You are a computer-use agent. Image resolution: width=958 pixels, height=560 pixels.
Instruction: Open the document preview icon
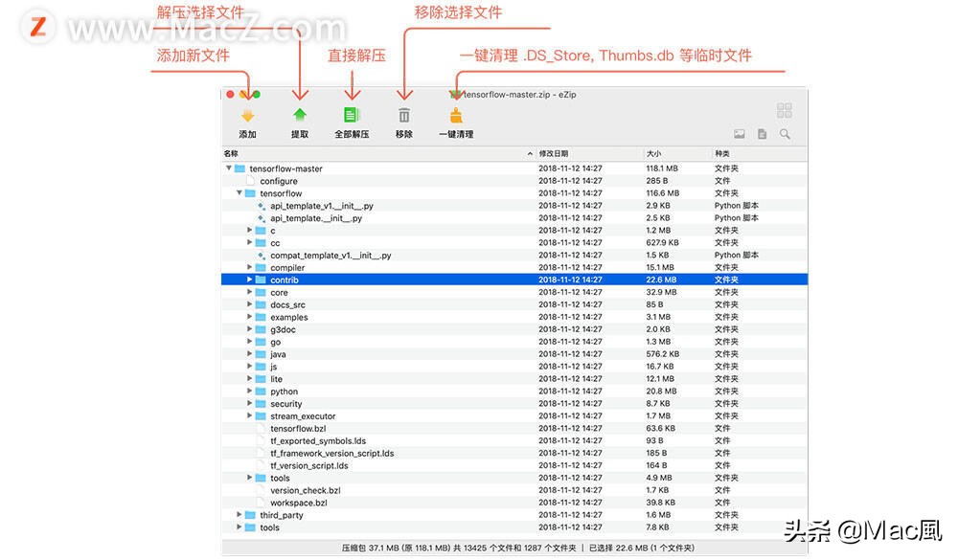[762, 134]
